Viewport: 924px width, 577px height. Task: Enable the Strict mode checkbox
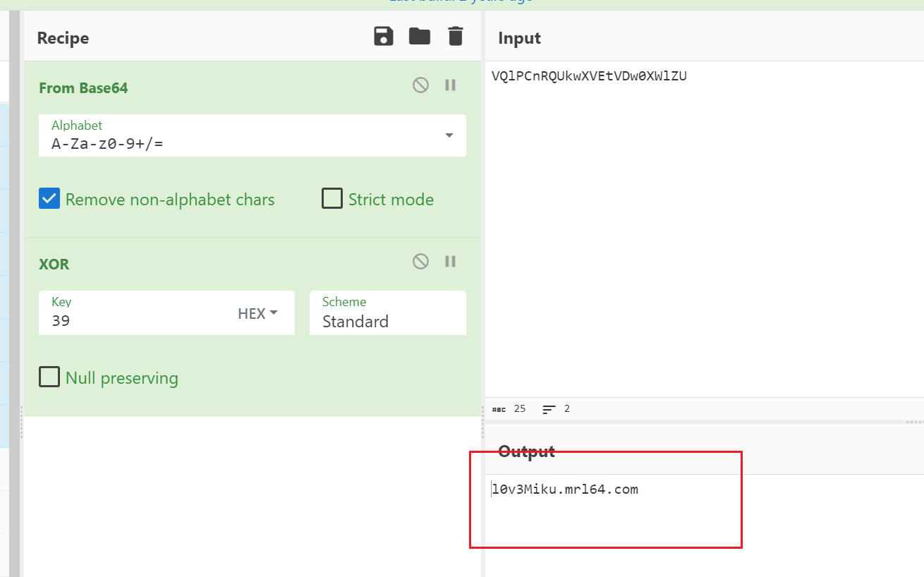pos(332,199)
